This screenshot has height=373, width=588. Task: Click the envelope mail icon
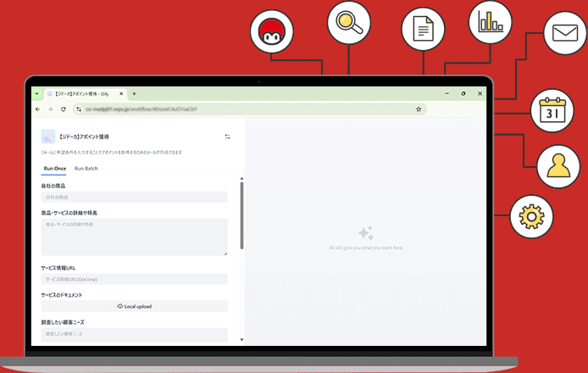pyautogui.click(x=563, y=34)
